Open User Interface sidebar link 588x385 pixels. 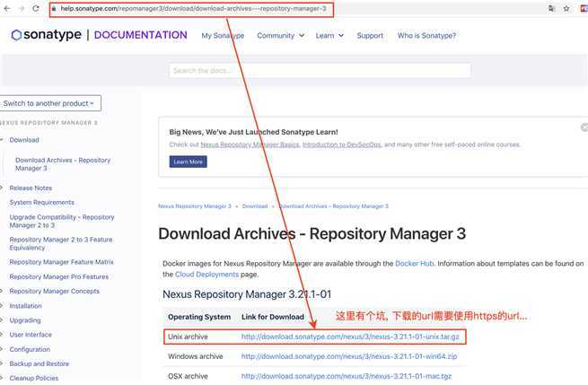pyautogui.click(x=31, y=335)
